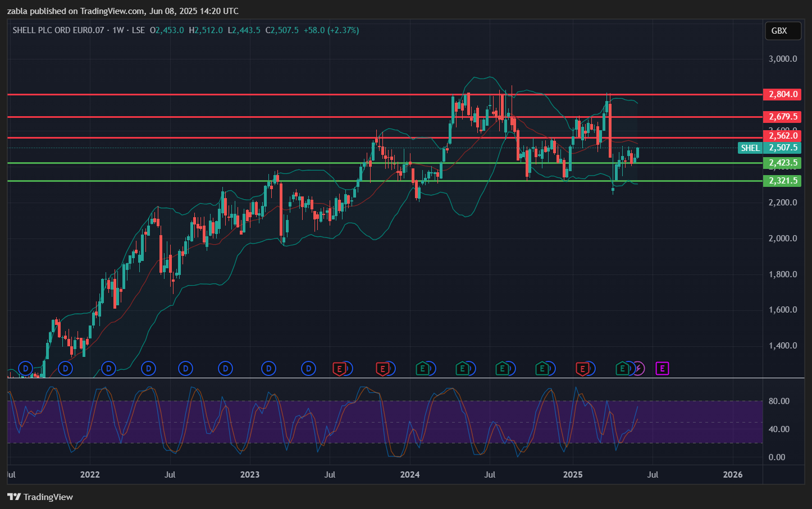
Task: Click the 2,321.5 green support price label
Action: coord(782,181)
